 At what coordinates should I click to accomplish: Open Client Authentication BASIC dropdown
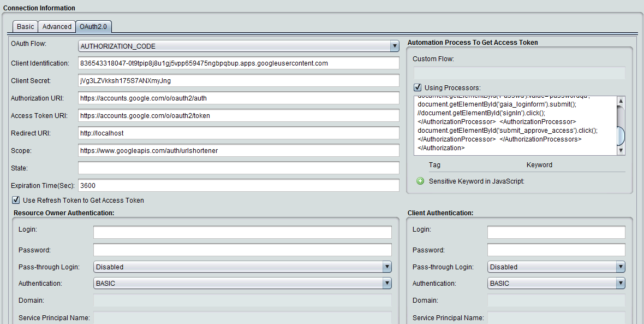click(x=621, y=283)
